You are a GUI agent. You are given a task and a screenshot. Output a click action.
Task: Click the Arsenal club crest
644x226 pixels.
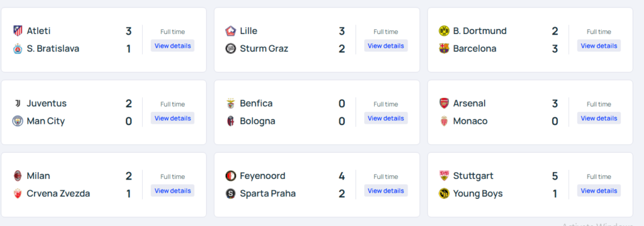[x=444, y=104]
